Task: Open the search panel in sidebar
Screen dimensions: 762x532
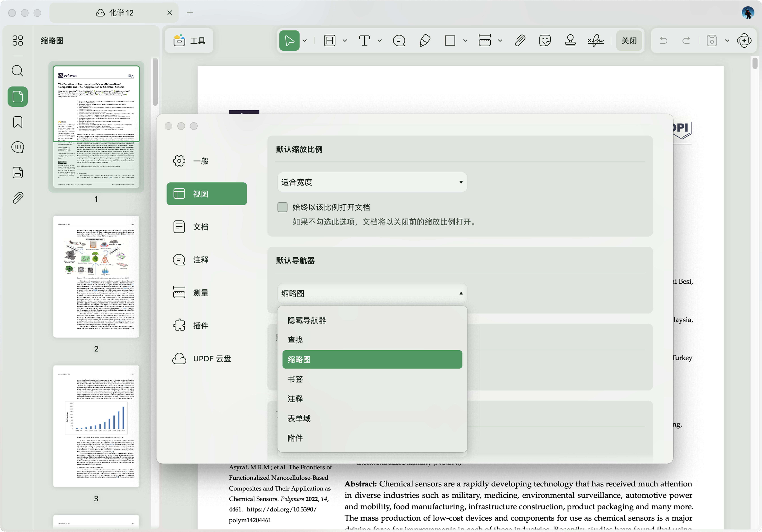Action: tap(18, 71)
